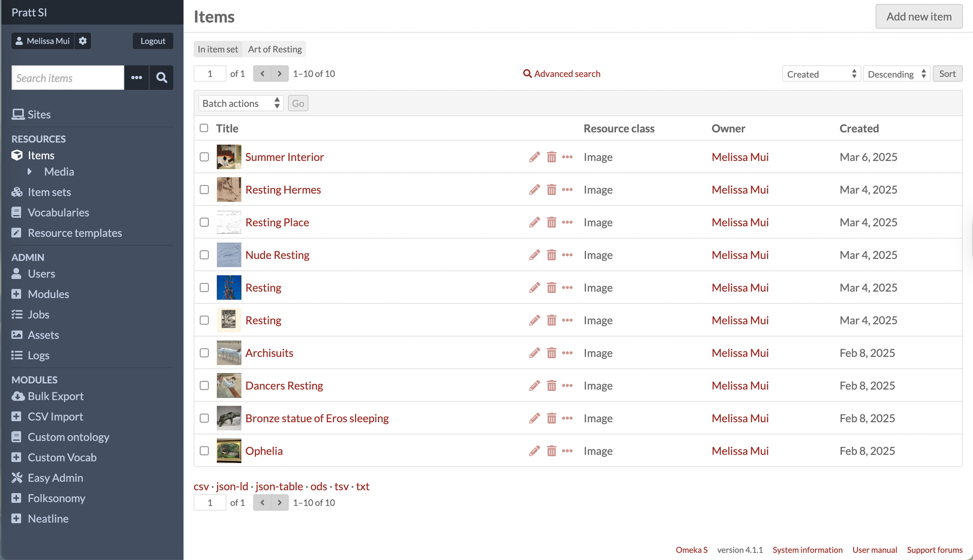Open advanced options ellipsis beside the search box
Image resolution: width=973 pixels, height=560 pixels.
(137, 78)
